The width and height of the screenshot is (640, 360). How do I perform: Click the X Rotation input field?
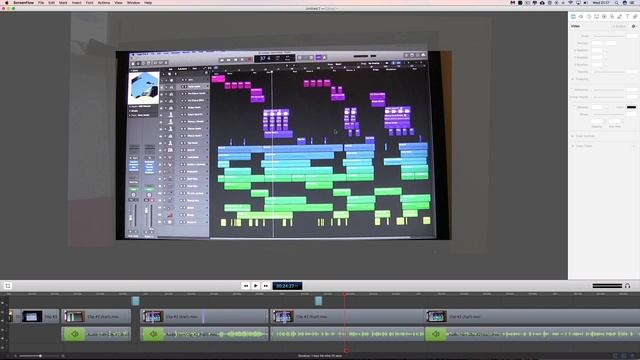(x=597, y=50)
